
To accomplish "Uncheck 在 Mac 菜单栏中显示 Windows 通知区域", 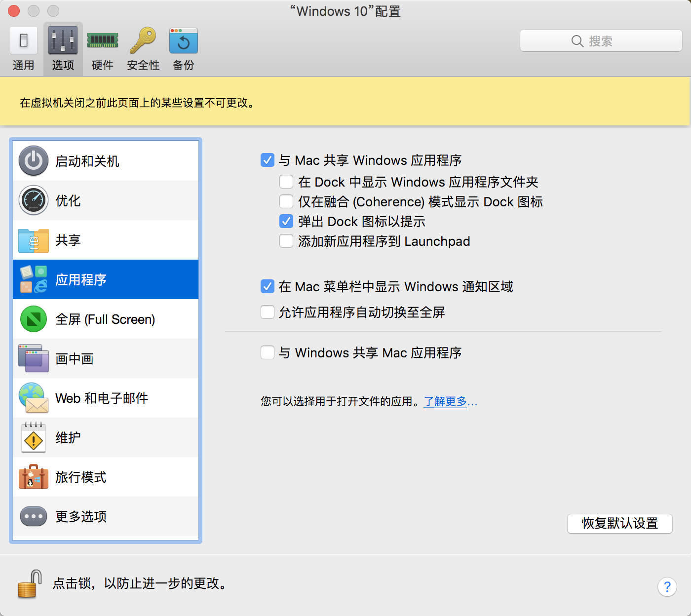I will [x=268, y=286].
